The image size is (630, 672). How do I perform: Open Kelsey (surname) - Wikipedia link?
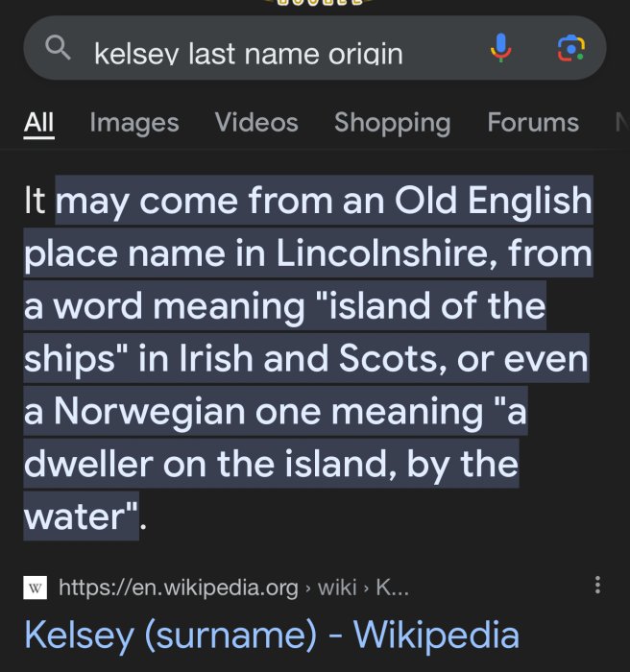click(272, 636)
